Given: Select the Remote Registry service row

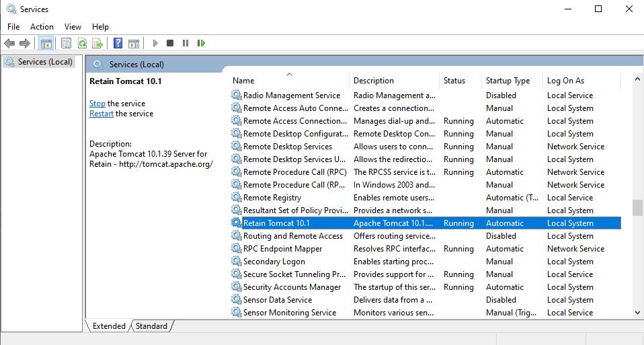Looking at the screenshot, I should [x=272, y=198].
